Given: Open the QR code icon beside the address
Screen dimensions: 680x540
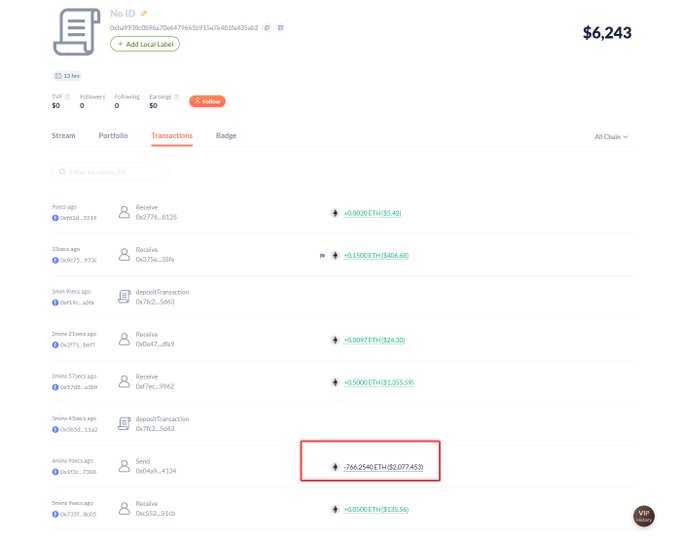Looking at the screenshot, I should [x=281, y=28].
